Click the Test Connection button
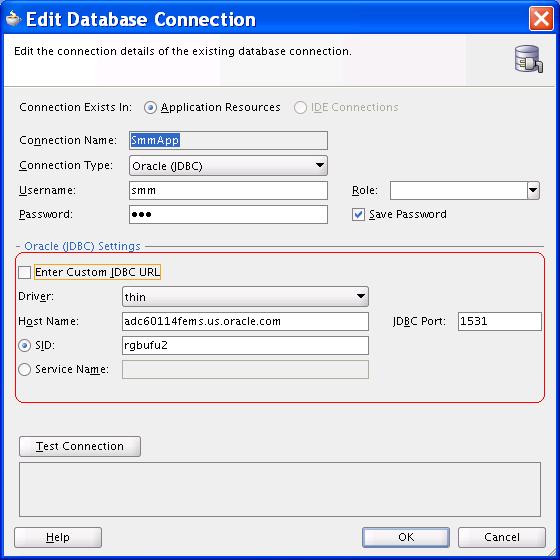This screenshot has height=560, width=560. 80,446
